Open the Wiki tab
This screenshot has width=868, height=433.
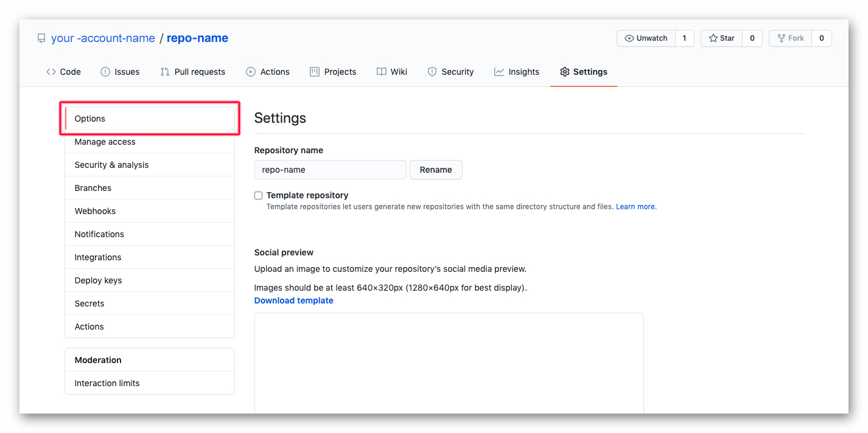pos(392,72)
